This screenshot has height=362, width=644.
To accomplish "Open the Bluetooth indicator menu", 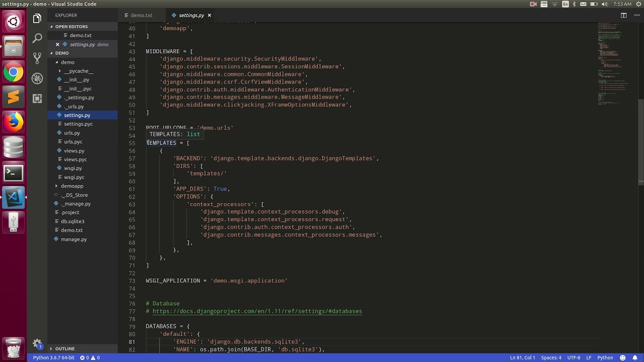I will point(574,4).
